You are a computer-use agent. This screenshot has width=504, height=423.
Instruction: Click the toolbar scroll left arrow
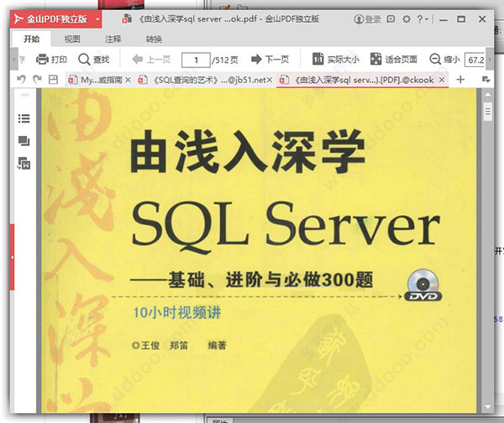pyautogui.click(x=14, y=59)
